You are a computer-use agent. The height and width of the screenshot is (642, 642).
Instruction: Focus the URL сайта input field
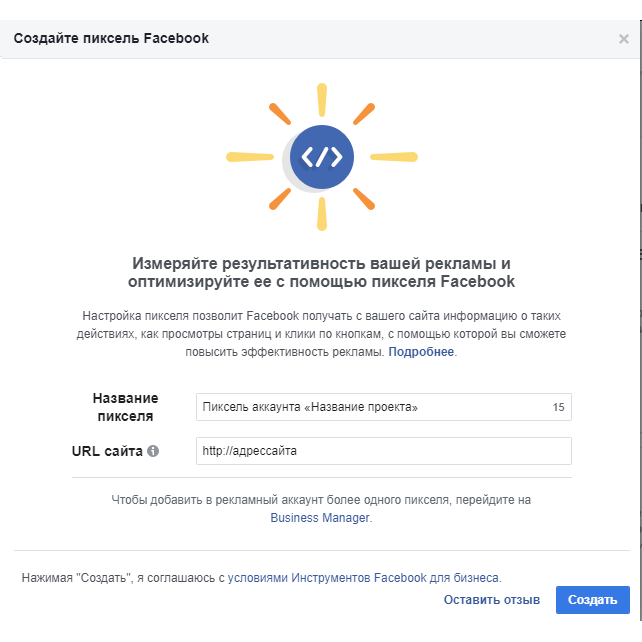point(384,451)
